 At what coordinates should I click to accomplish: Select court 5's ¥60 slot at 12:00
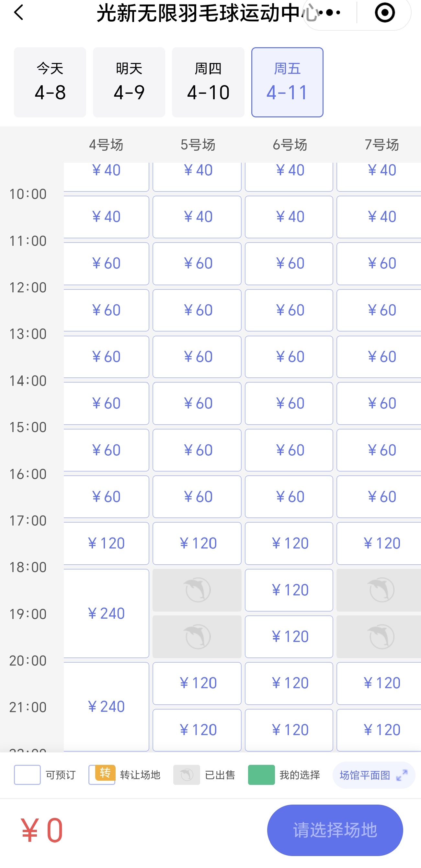[197, 310]
